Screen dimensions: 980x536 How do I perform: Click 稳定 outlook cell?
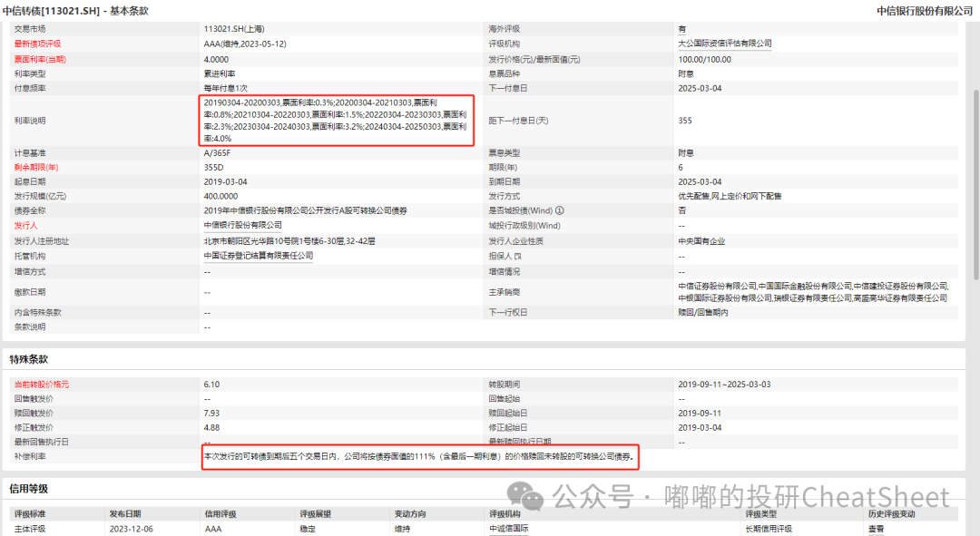click(x=307, y=529)
